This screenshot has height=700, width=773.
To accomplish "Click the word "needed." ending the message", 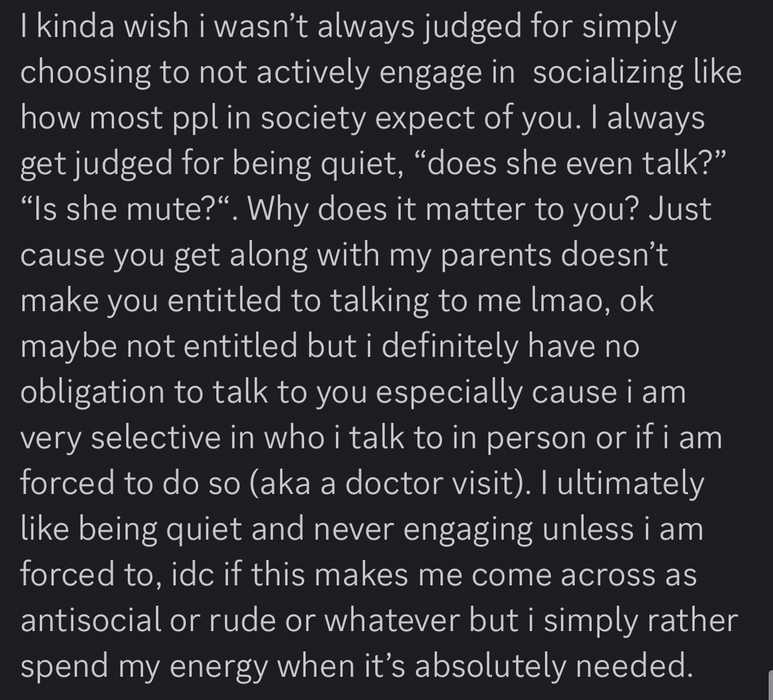I will coord(640,667).
